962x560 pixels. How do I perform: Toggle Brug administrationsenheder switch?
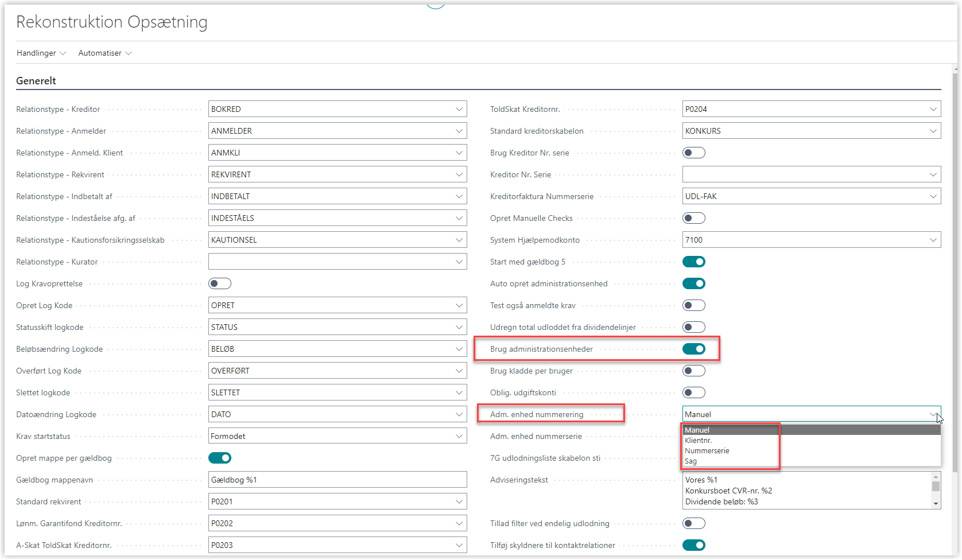pos(693,349)
